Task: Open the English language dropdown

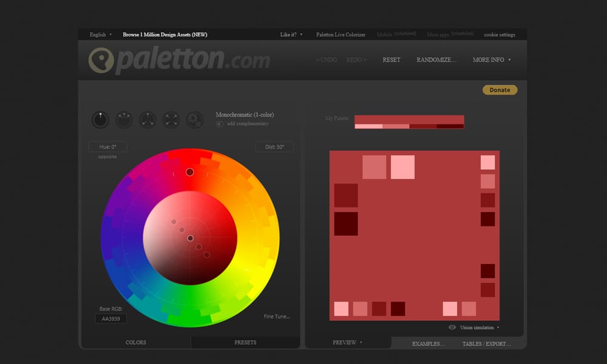Action: point(99,35)
